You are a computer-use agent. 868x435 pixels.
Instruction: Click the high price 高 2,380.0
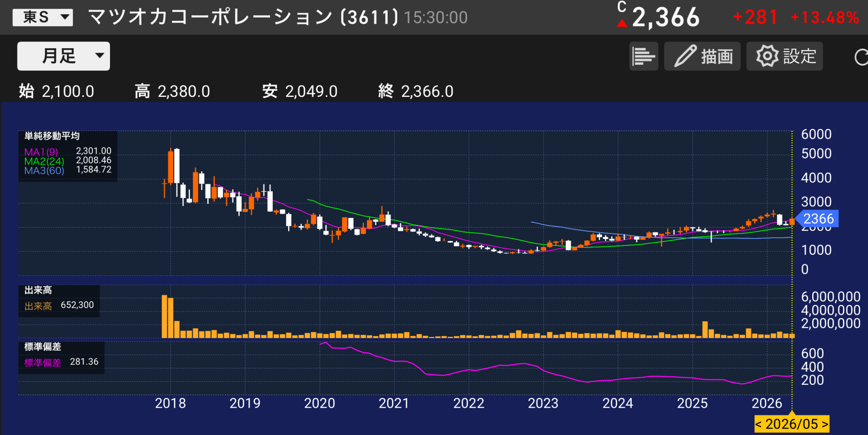172,91
